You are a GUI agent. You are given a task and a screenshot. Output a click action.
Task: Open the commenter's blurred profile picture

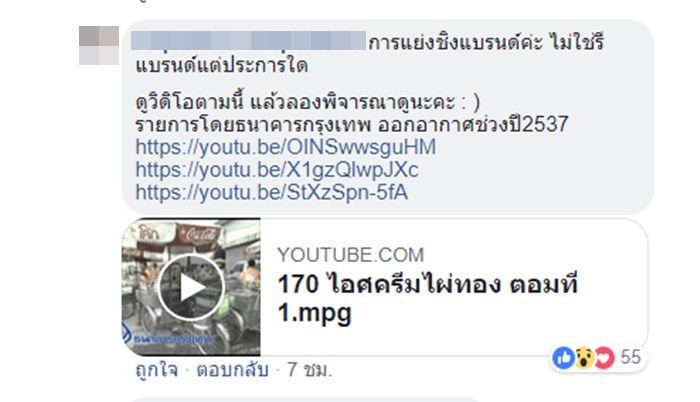[99, 46]
